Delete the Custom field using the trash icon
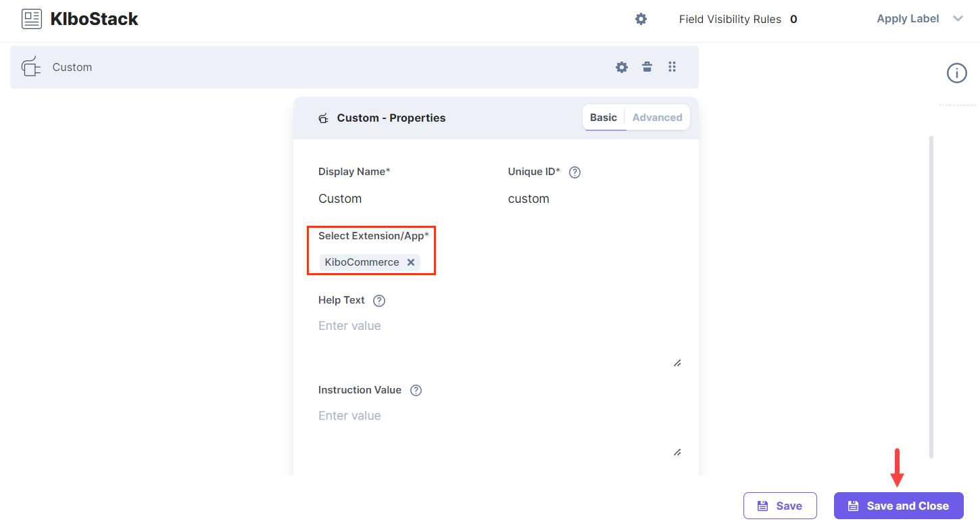The width and height of the screenshot is (980, 530). 647,67
